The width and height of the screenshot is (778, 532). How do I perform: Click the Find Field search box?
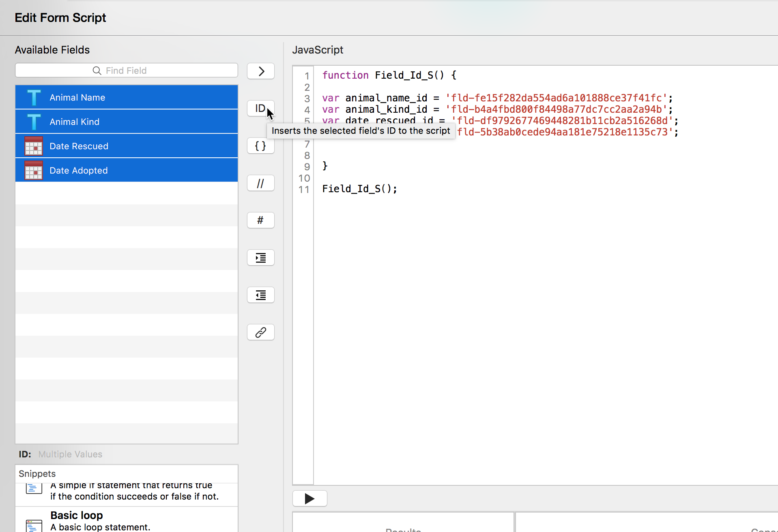coord(127,71)
